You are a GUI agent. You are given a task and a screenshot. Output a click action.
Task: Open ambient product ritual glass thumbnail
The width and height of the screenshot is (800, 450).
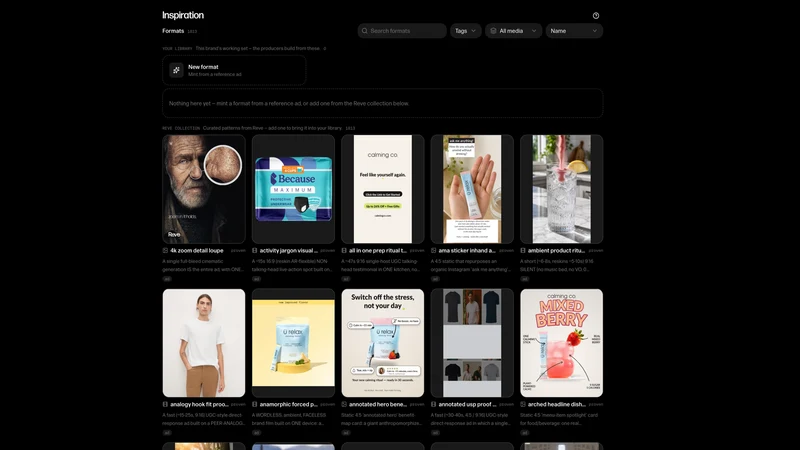click(x=561, y=189)
